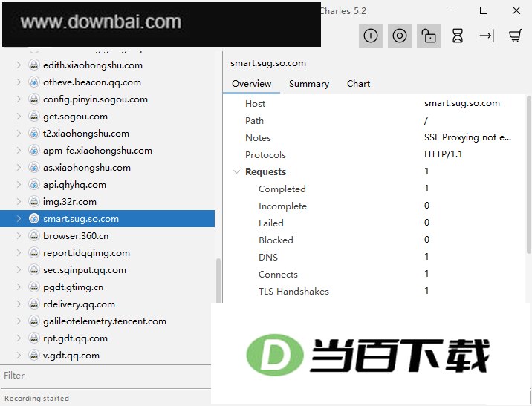Click globe icon beside smart.sug.so.com
Viewport: 532px width, 406px height.
(34, 219)
